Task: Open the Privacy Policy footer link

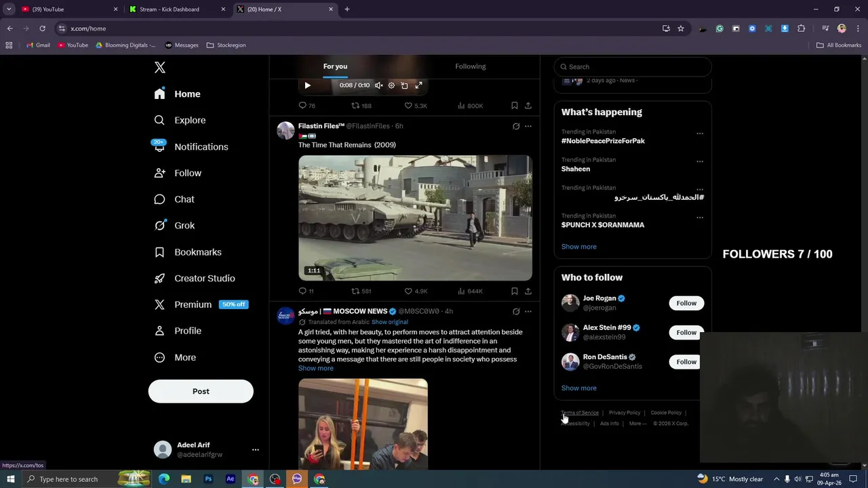Action: [625, 413]
